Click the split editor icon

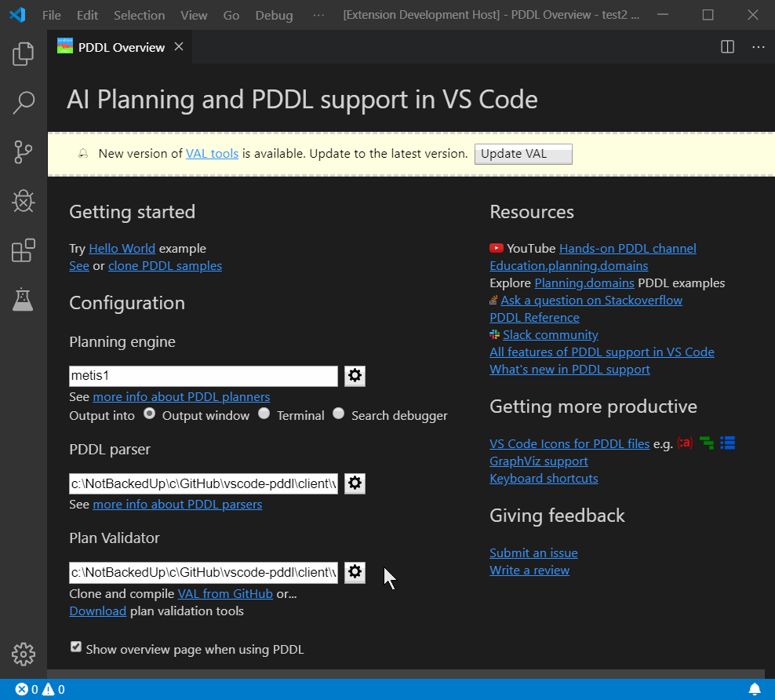click(x=728, y=47)
